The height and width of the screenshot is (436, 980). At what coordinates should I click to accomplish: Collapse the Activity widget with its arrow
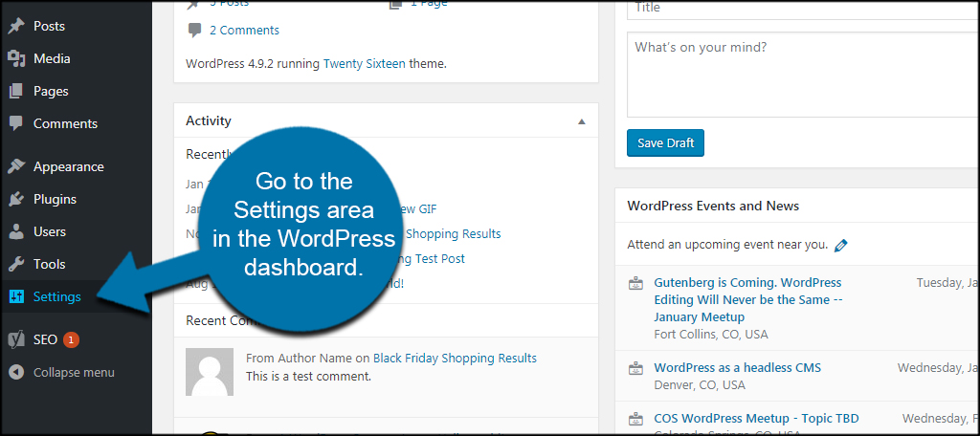pos(582,121)
